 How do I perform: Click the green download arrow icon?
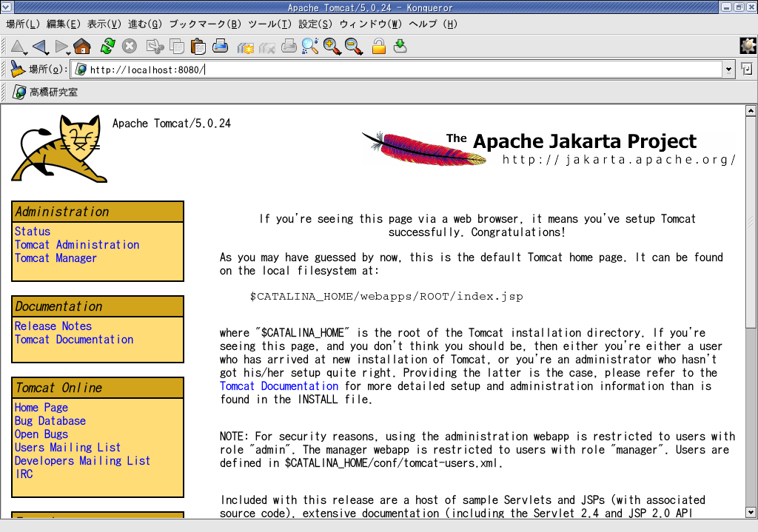point(400,47)
